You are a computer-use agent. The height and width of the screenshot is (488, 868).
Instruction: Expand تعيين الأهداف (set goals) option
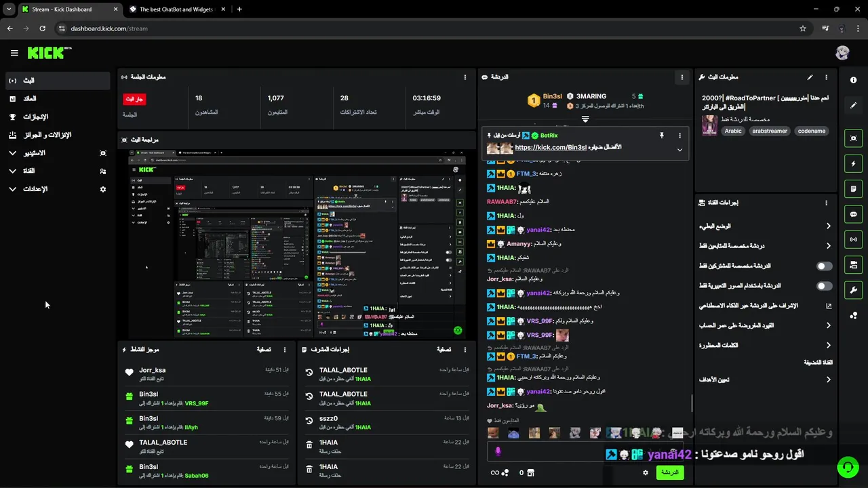765,380
